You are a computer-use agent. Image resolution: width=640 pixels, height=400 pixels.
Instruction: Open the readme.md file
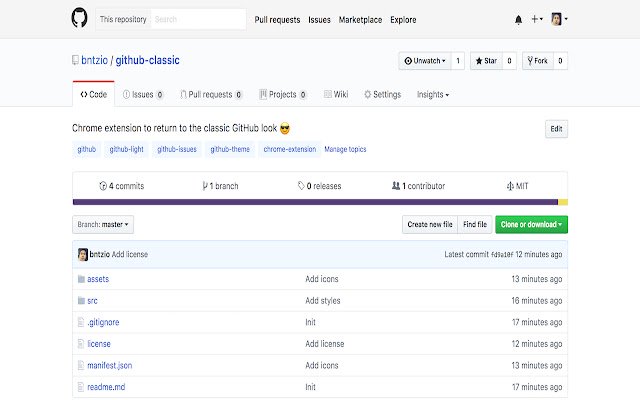pyautogui.click(x=106, y=387)
